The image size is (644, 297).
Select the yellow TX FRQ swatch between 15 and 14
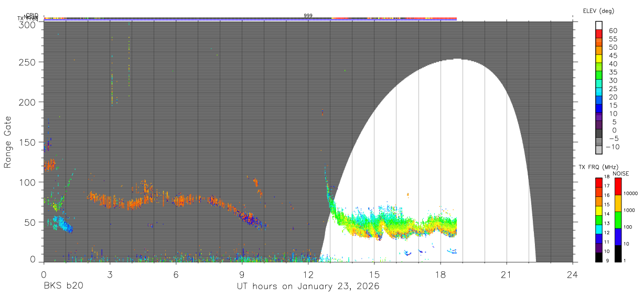point(599,210)
